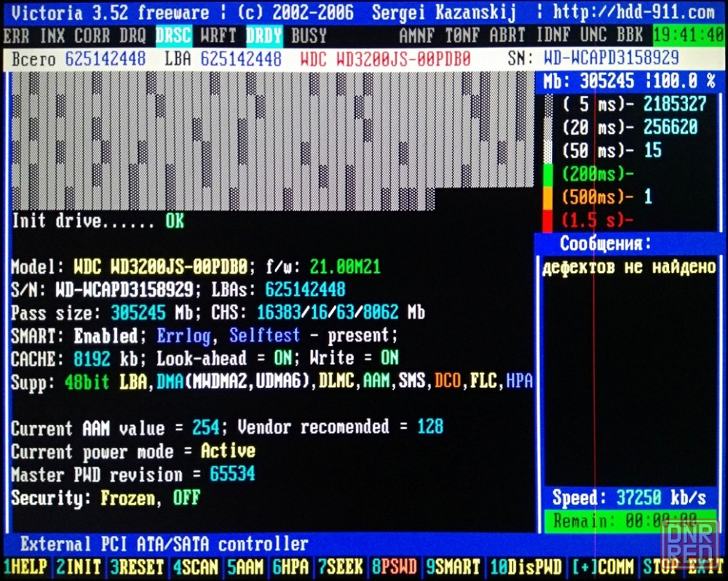This screenshot has width=728, height=581.
Task: Click serial WD-WCAPD3158929 in top header row
Action: pyautogui.click(x=611, y=58)
